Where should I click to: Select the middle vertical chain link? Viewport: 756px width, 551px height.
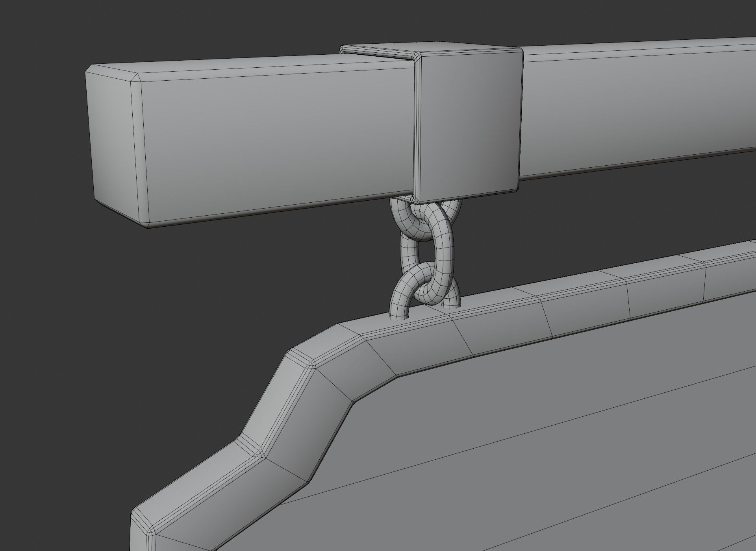coord(445,252)
